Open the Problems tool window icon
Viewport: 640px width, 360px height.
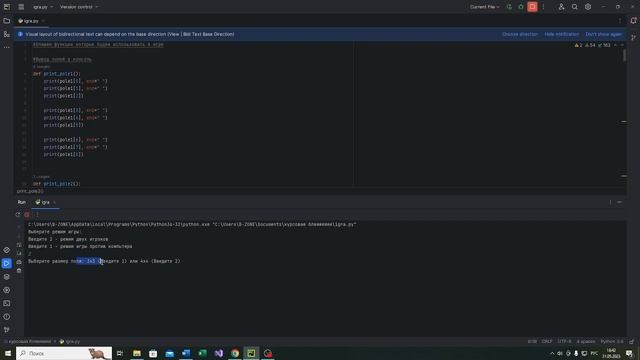7,317
